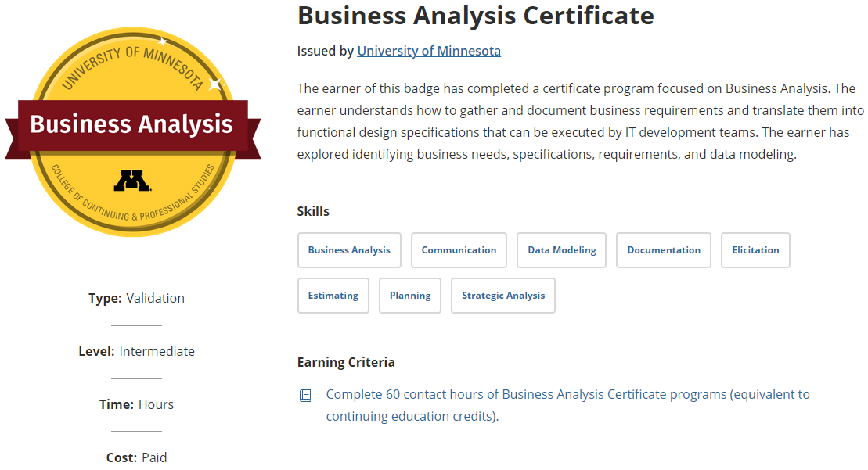Click the Business Analysis Certificate title
868x470 pixels.
[475, 16]
